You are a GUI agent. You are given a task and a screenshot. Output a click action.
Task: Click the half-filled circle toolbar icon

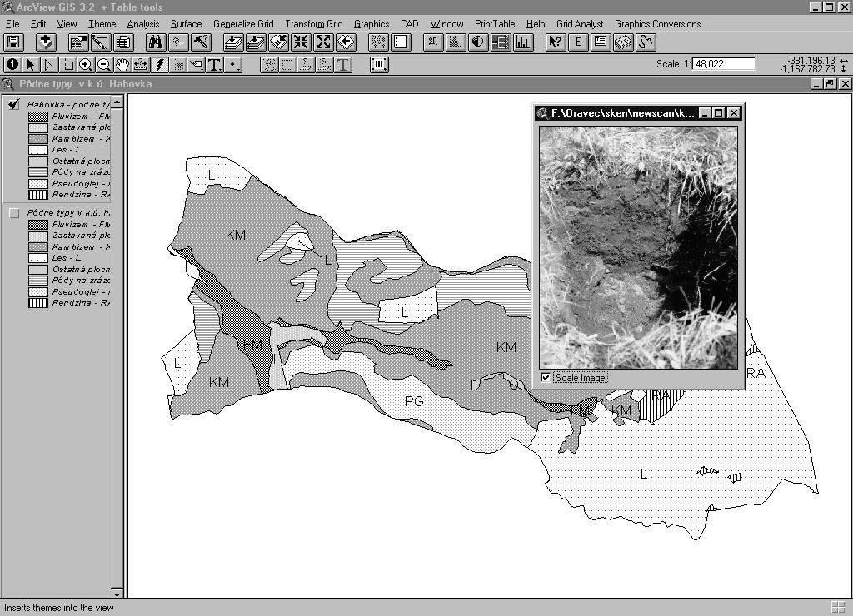tap(477, 42)
